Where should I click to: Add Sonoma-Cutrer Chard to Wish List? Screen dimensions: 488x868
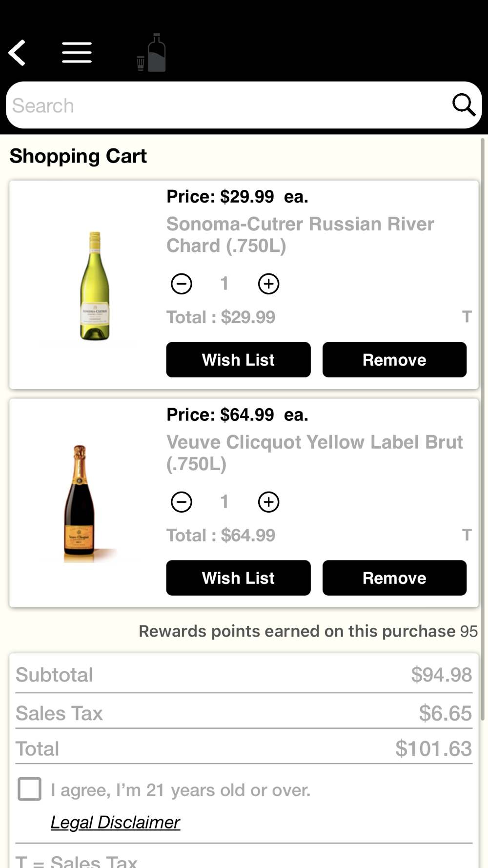238,360
